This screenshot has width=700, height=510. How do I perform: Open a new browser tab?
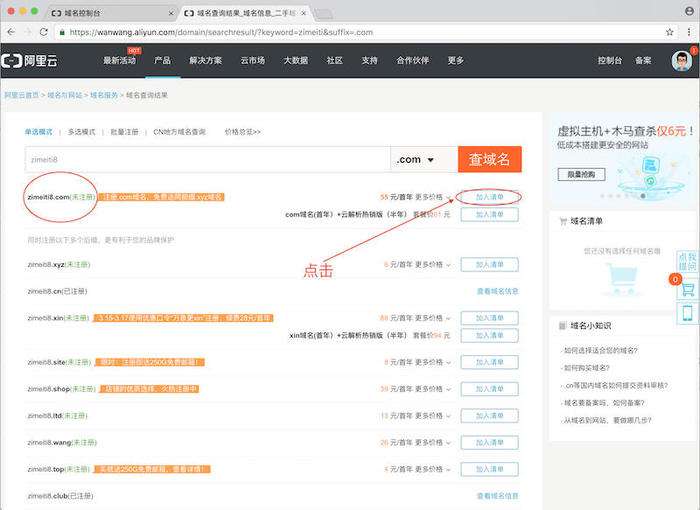[323, 14]
